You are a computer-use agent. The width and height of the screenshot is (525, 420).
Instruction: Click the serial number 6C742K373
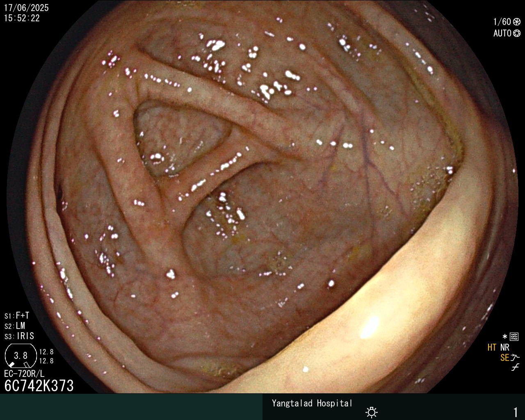pos(39,386)
